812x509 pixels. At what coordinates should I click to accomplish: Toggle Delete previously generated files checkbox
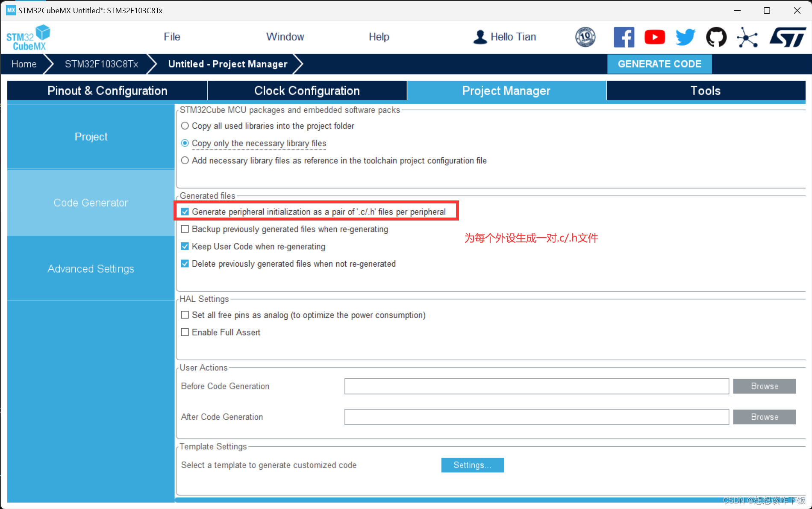[x=185, y=263]
